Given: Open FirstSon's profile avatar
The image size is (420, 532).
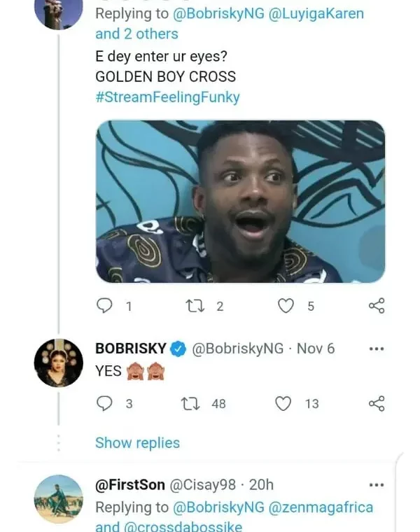Looking at the screenshot, I should (x=58, y=498).
